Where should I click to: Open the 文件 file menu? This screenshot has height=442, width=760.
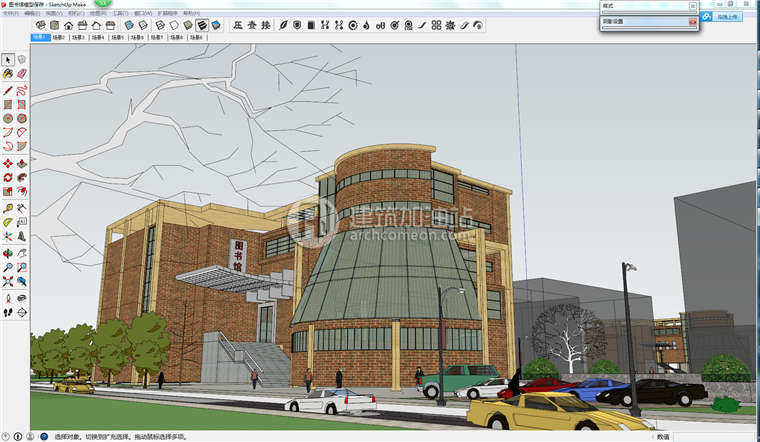(10, 14)
